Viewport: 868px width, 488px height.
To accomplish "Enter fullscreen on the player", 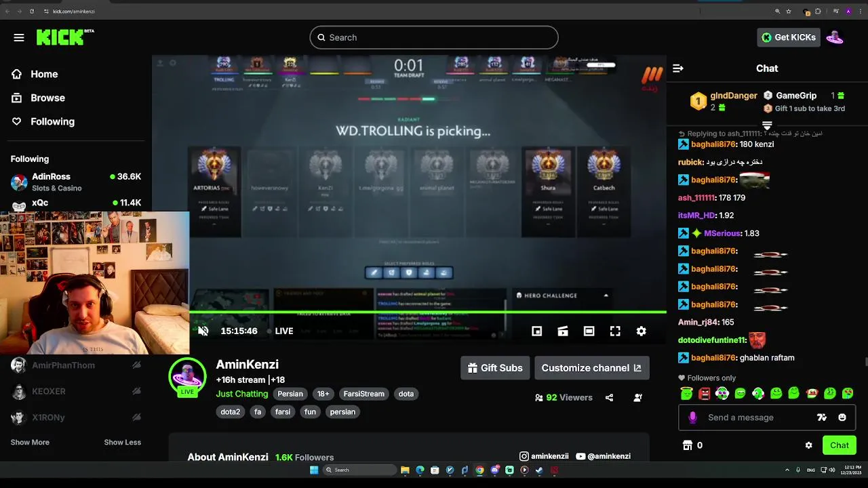I will 615,331.
